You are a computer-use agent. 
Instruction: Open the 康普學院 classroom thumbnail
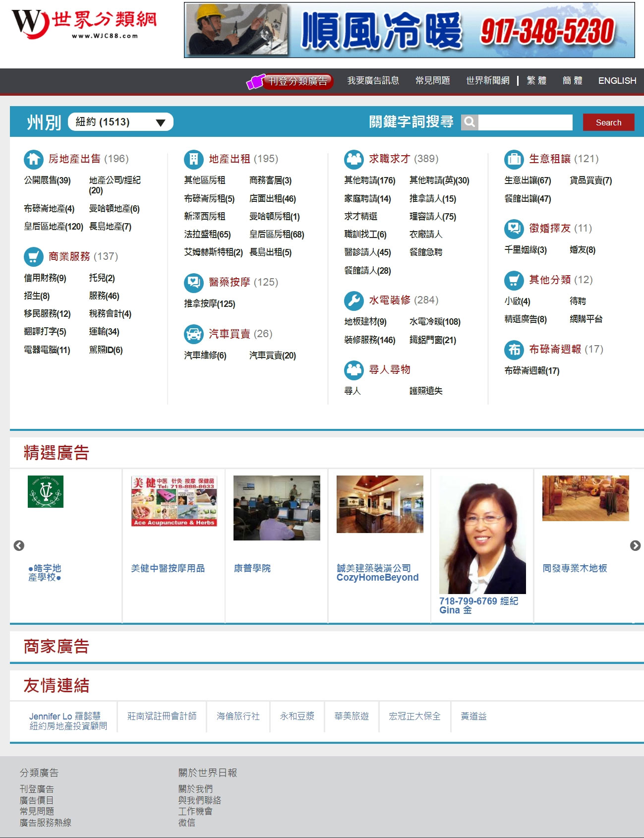(277, 508)
